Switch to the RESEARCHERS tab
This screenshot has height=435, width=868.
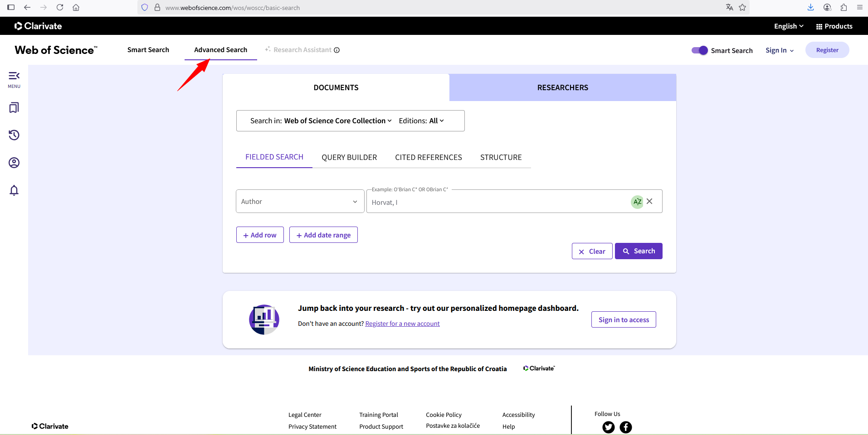pos(562,87)
